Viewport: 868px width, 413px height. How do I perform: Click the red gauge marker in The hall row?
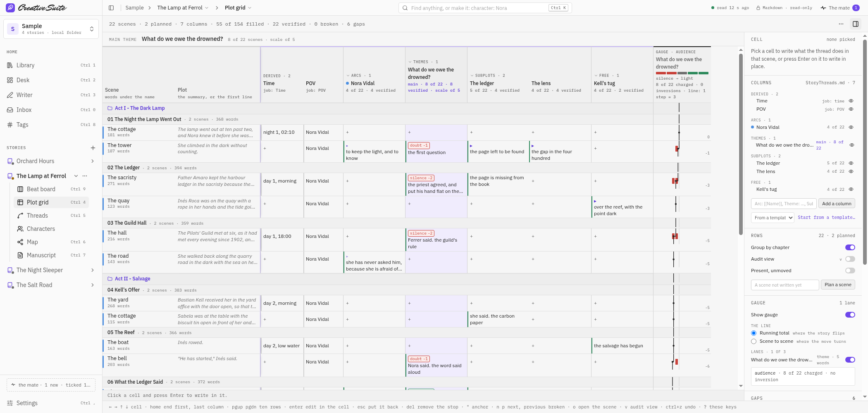pos(675,236)
